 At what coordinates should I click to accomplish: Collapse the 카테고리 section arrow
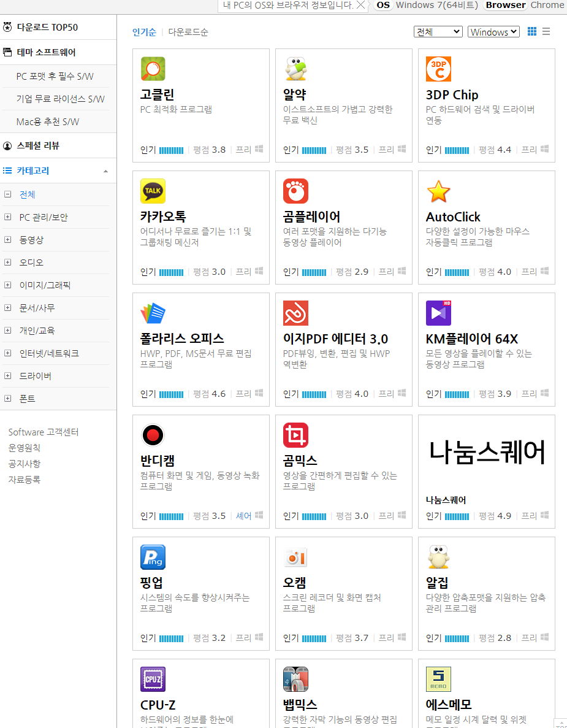(x=106, y=171)
